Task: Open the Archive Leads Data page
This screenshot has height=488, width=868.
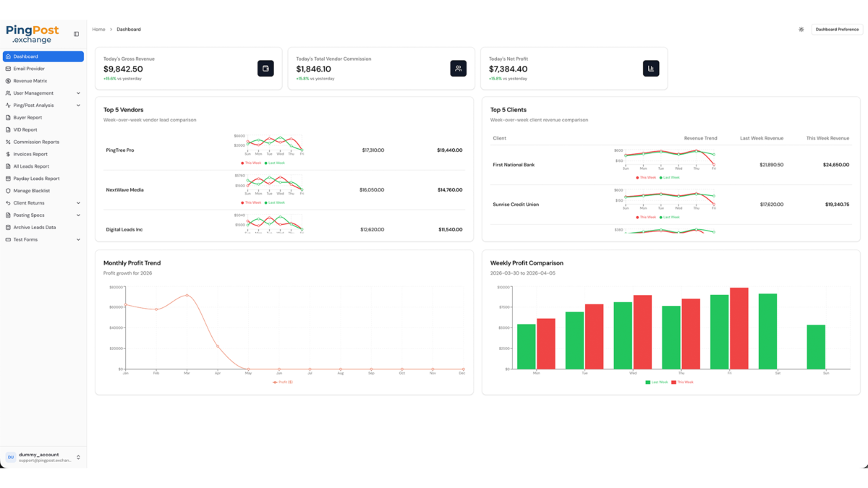Action: pyautogui.click(x=34, y=227)
